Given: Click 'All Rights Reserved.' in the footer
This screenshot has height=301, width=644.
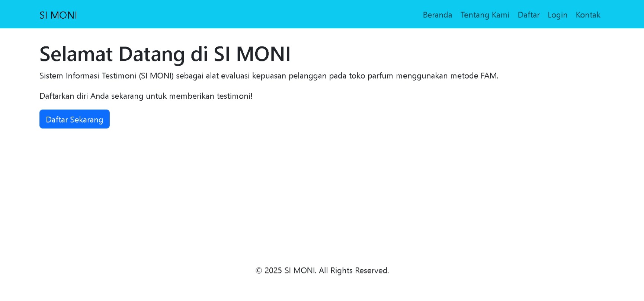Looking at the screenshot, I should point(353,270).
